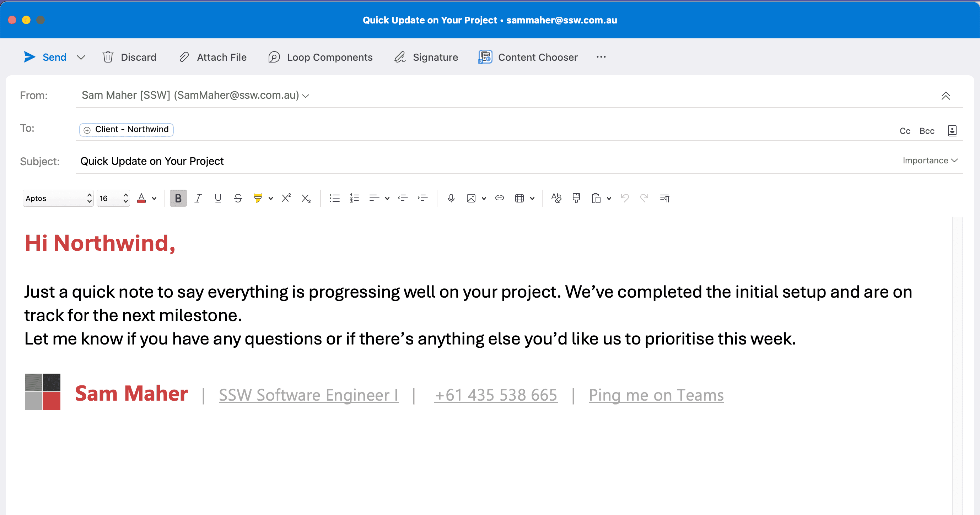Viewport: 980px width, 515px height.
Task: Open the Ping me on Teams link
Action: pos(656,395)
